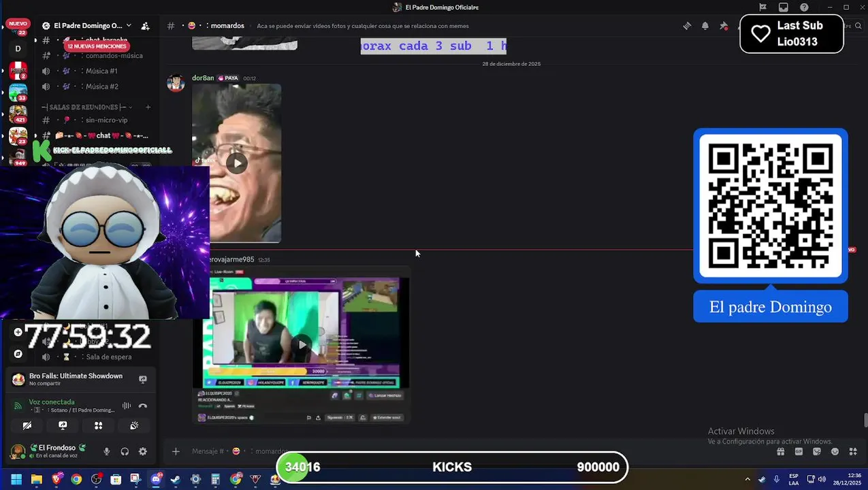868x490 pixels.
Task: Expand the El Padre Domingo server menu
Action: [x=129, y=26]
